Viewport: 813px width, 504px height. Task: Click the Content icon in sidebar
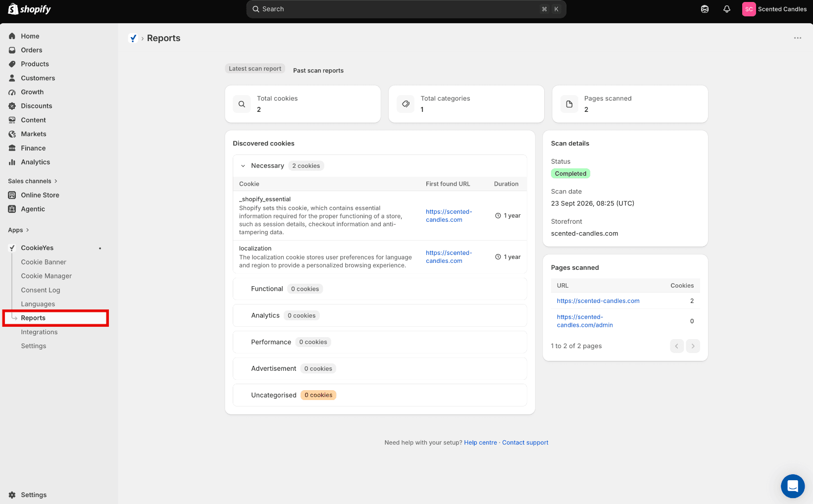coord(12,120)
